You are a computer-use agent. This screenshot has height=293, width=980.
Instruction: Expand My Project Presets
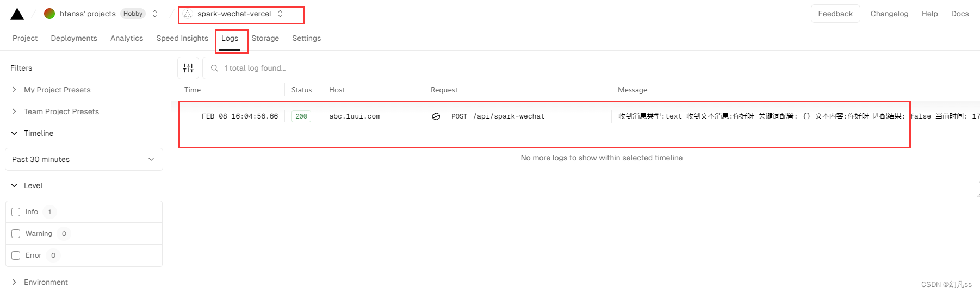57,90
